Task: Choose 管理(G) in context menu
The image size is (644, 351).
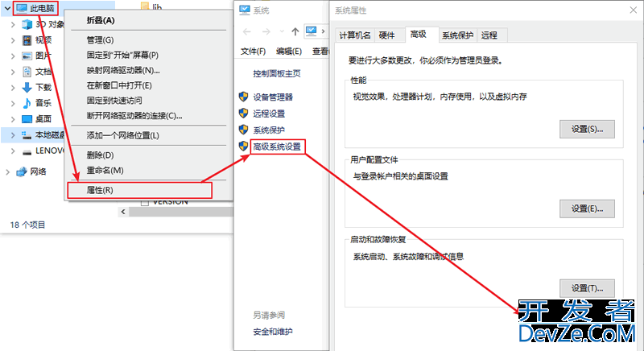Action: [x=149, y=39]
